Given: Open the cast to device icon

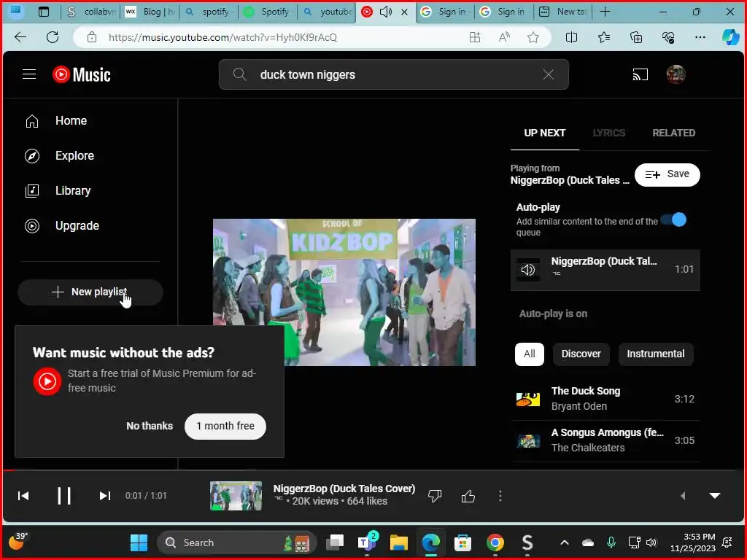Looking at the screenshot, I should point(640,74).
